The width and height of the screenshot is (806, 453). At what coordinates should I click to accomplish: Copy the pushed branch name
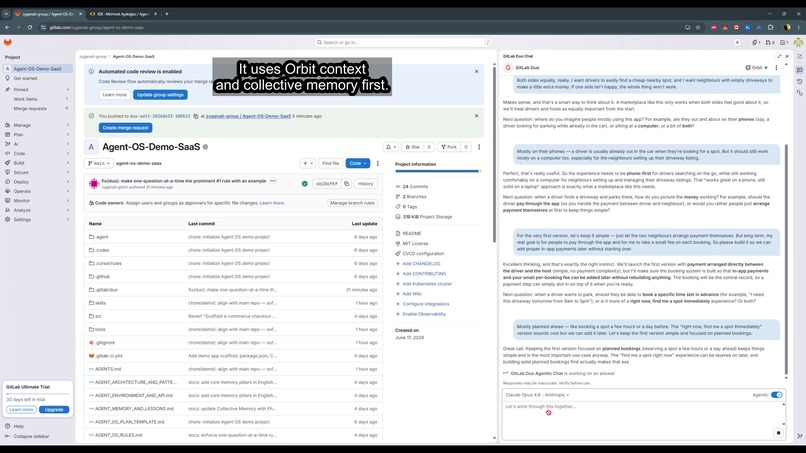196,116
